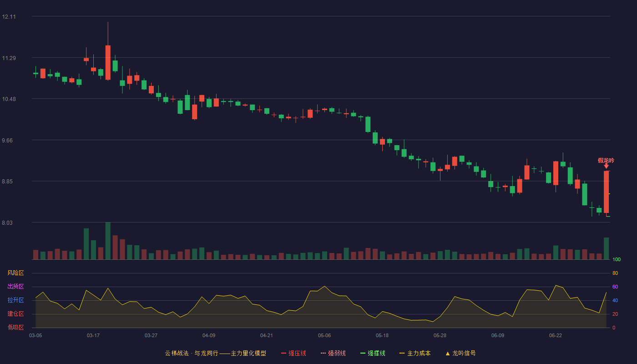Image resolution: width=637 pixels, height=364 pixels.
Task: Click the 04-21 date label
Action: pos(267,335)
